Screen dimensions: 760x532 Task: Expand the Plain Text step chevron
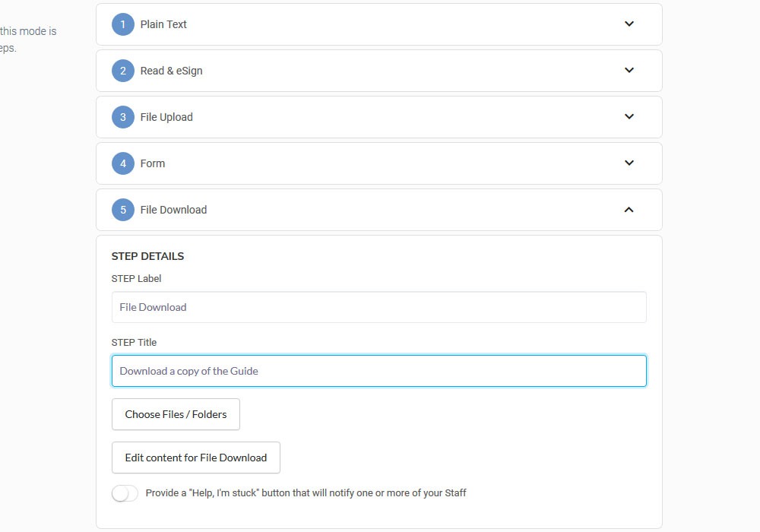click(x=629, y=24)
